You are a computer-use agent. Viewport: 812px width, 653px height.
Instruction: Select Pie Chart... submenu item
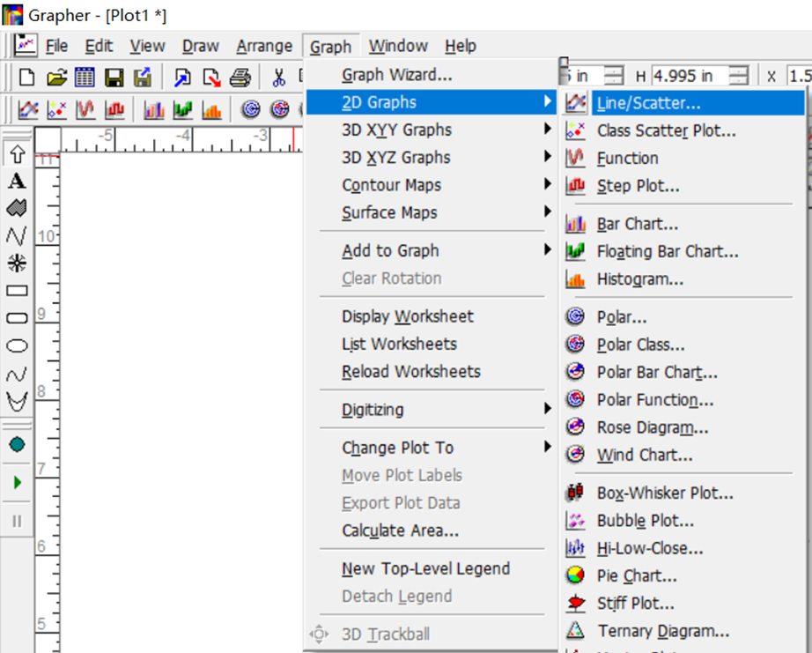pyautogui.click(x=683, y=575)
